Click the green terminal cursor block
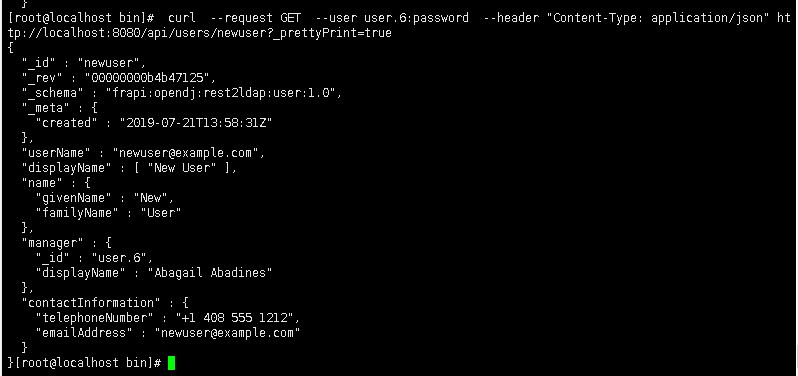The image size is (798, 376). tap(171, 363)
